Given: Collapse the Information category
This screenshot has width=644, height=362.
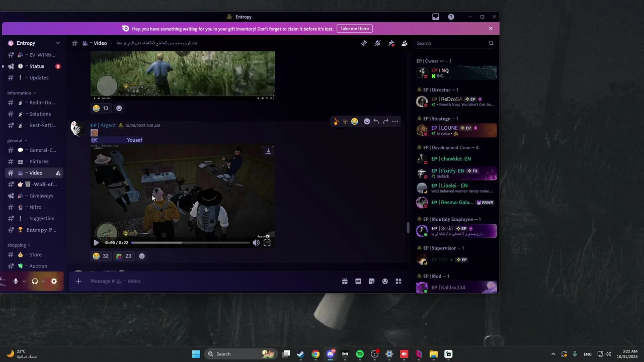Looking at the screenshot, I should coord(22,93).
